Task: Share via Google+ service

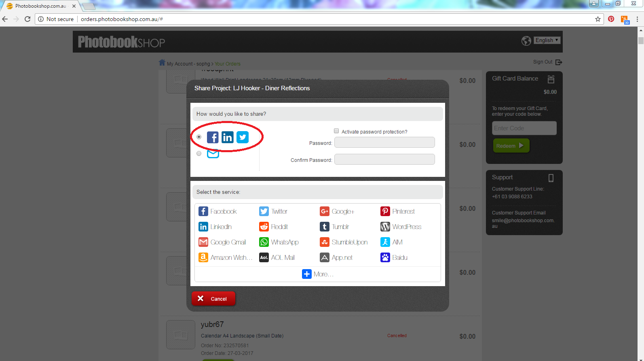Action: coord(337,211)
